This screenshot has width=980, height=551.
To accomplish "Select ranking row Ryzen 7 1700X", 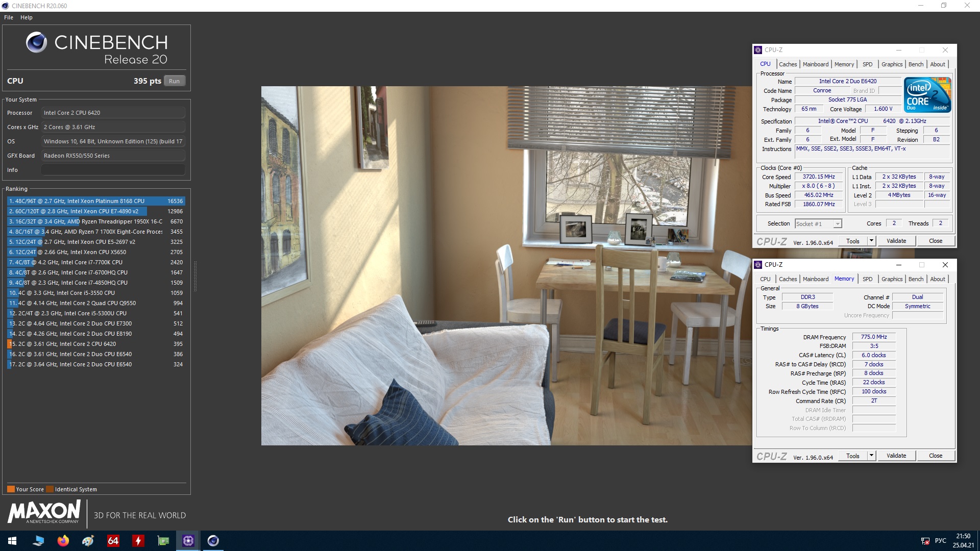I will 96,232.
